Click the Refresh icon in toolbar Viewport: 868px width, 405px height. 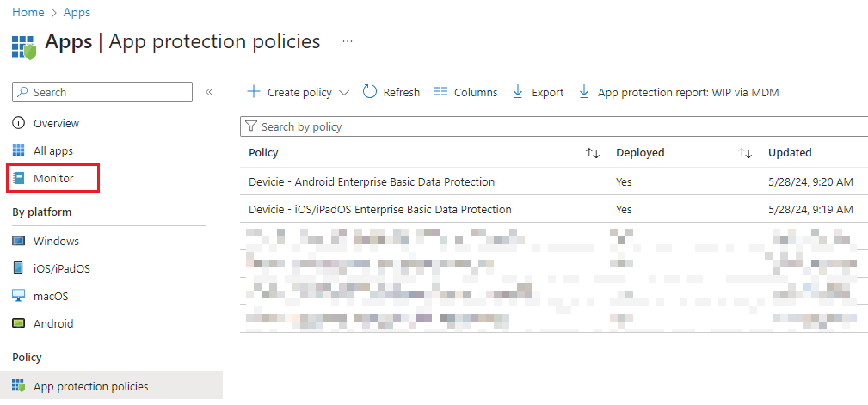[x=370, y=92]
